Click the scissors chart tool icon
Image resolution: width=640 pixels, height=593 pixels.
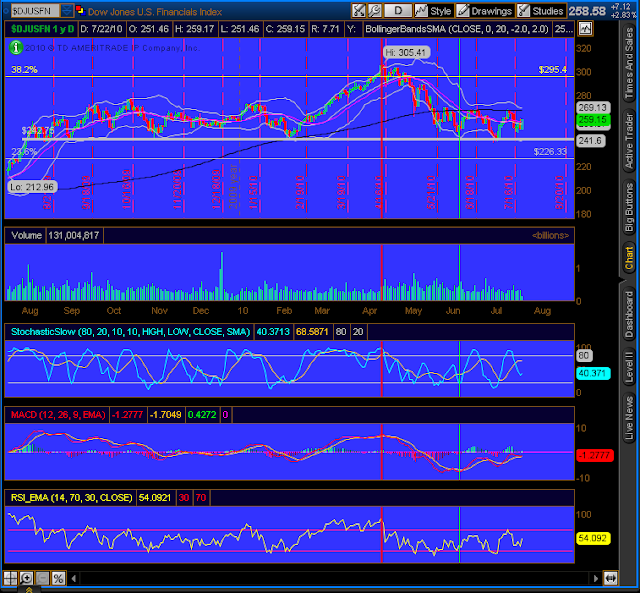click(358, 11)
